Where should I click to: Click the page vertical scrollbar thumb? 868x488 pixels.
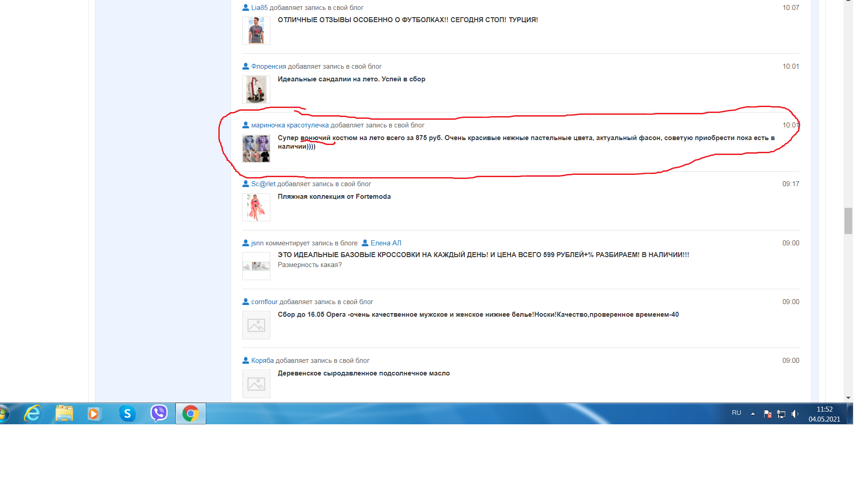(x=848, y=221)
